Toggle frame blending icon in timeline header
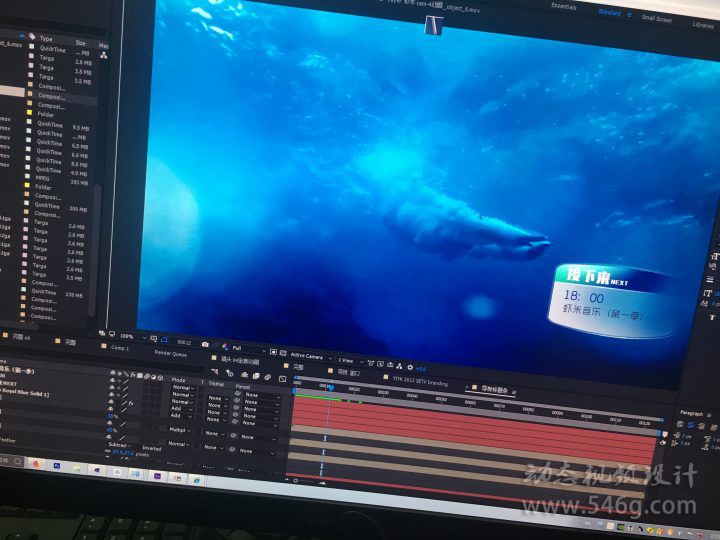The height and width of the screenshot is (540, 720). coord(256,376)
